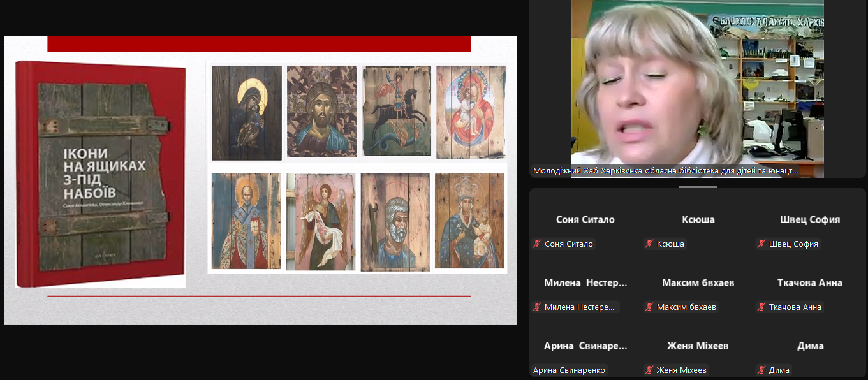Screen dimensions: 868x380
Task: Click the muted microphone icon beside Ксюша
Action: 649,244
